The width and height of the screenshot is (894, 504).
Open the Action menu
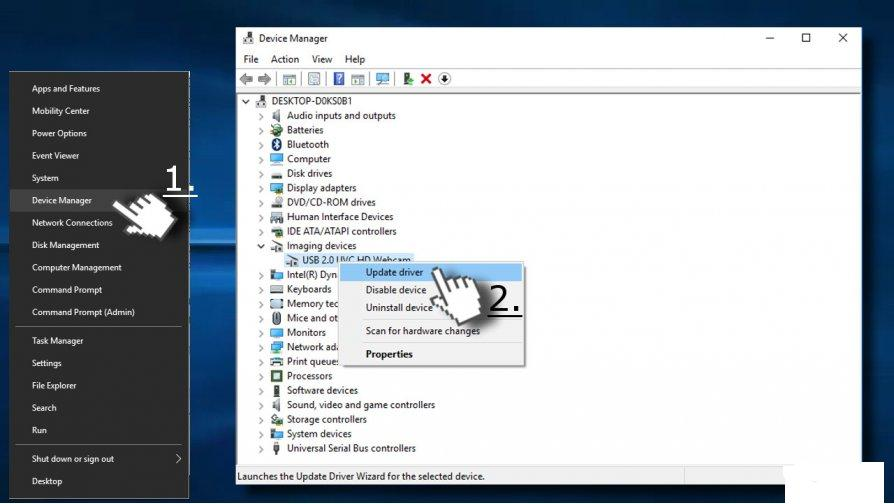285,59
